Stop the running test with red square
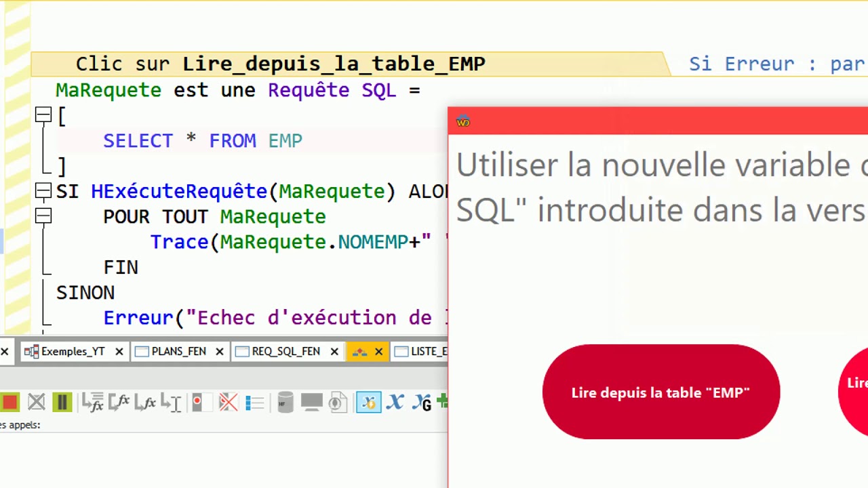This screenshot has height=488, width=868. click(9, 403)
